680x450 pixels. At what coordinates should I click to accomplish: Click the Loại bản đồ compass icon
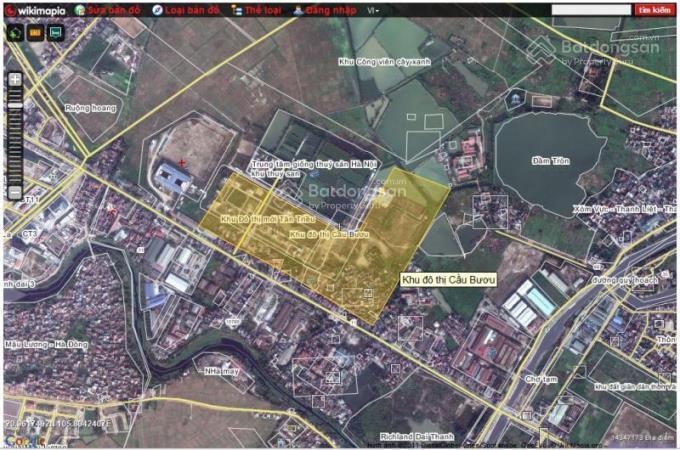[157, 10]
